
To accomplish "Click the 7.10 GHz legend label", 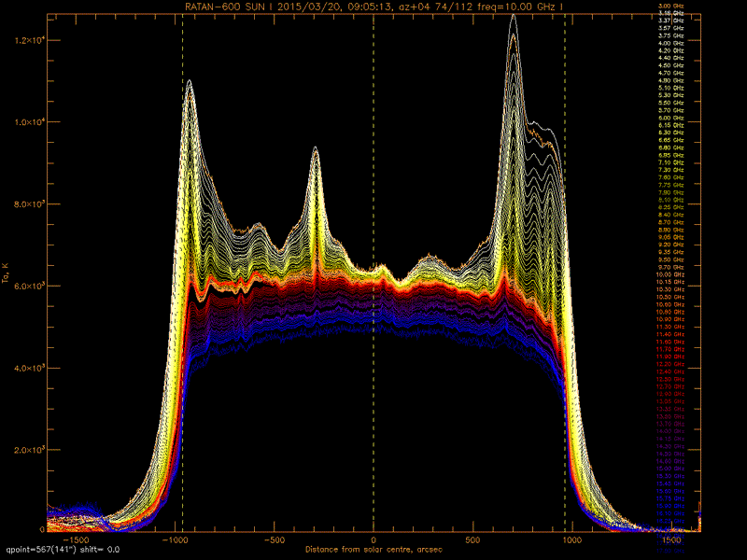I will (672, 162).
